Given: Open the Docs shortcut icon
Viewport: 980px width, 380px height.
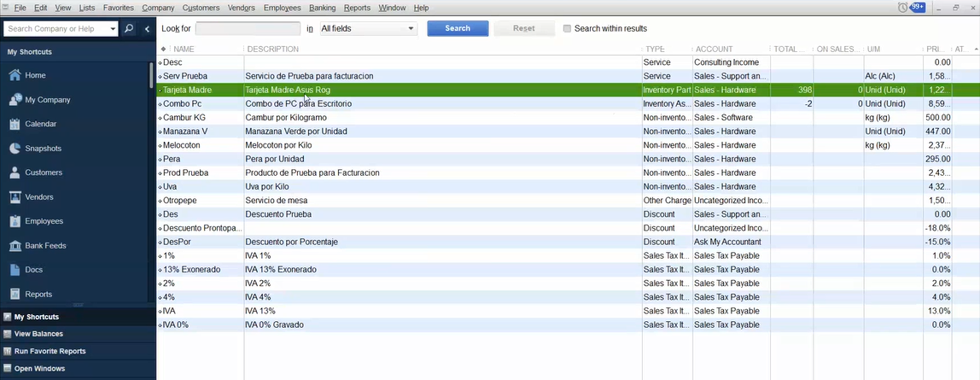Looking at the screenshot, I should (x=15, y=270).
